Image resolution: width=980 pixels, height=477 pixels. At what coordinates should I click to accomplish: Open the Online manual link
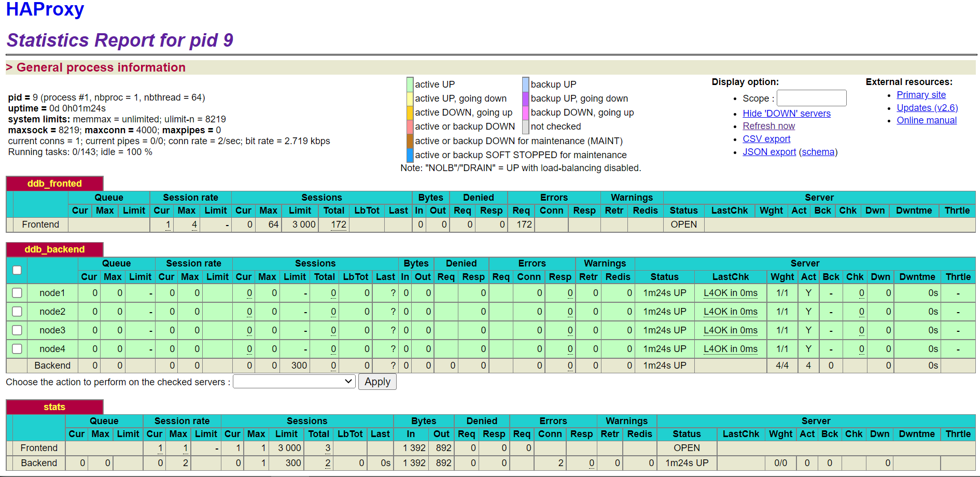click(927, 120)
